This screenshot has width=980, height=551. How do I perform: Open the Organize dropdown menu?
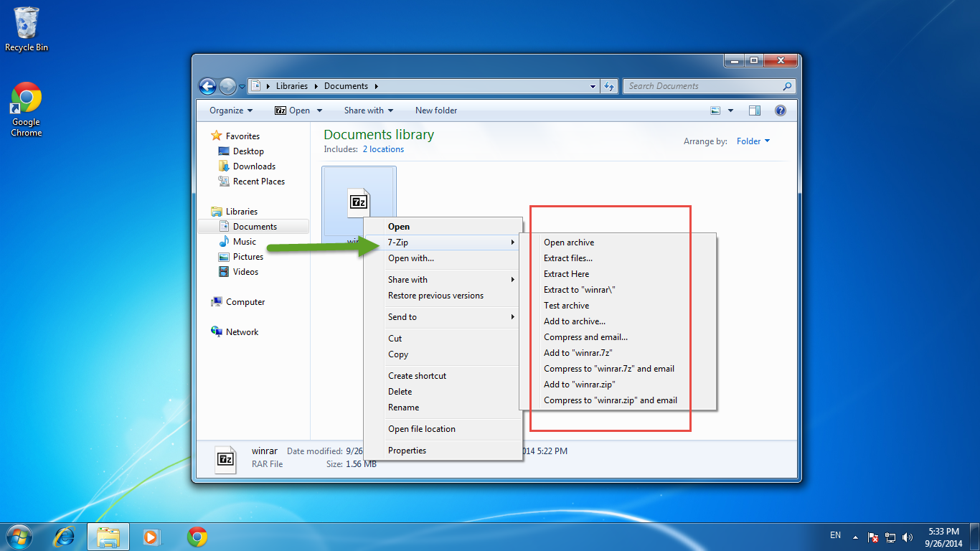point(231,110)
